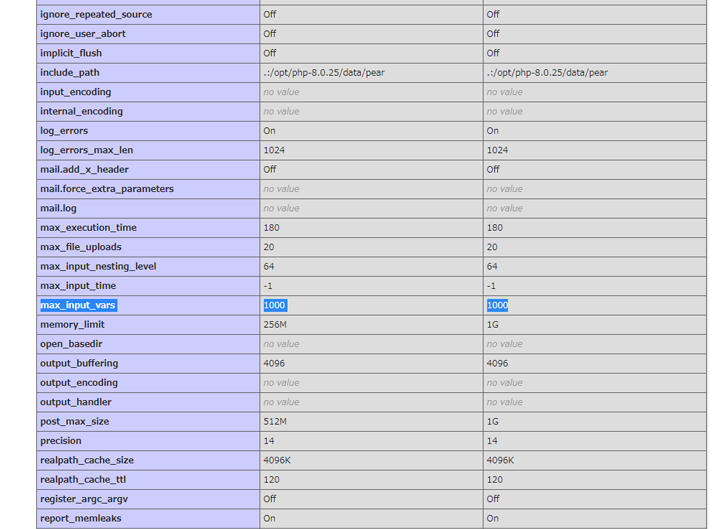Click the max_file_uploads local value 20
Screen dimensions: 728x529
pos(269,247)
